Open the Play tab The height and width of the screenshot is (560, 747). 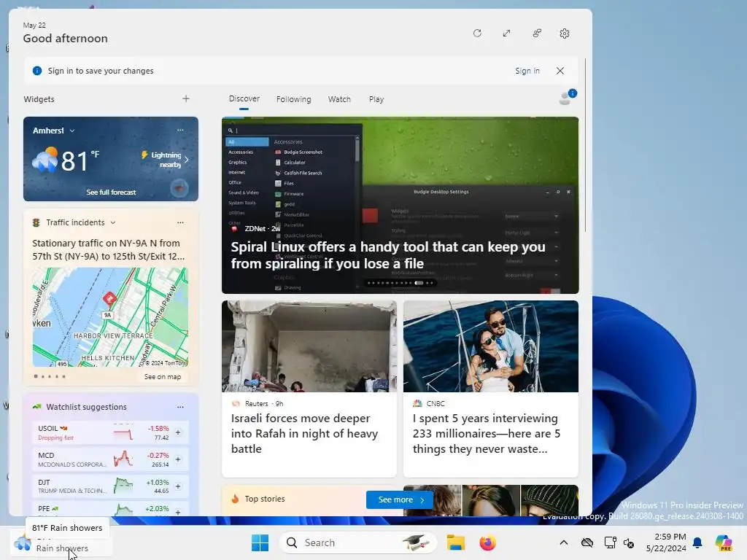376,99
